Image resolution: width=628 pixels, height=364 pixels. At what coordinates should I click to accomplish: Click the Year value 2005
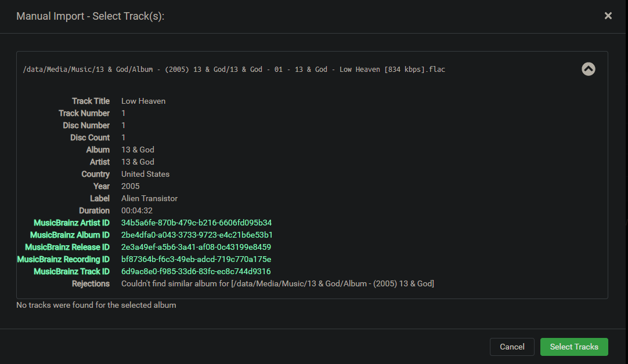click(129, 186)
